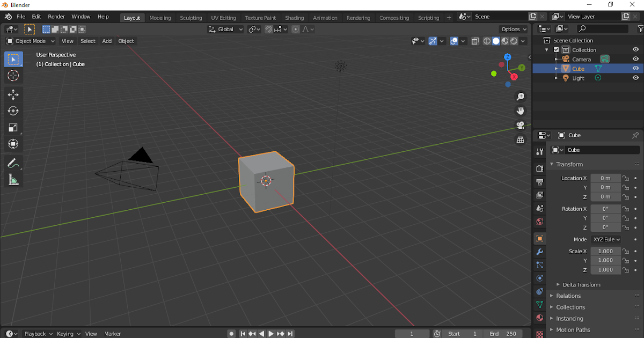
Task: Click the Options button in the viewport header
Action: pos(513,29)
